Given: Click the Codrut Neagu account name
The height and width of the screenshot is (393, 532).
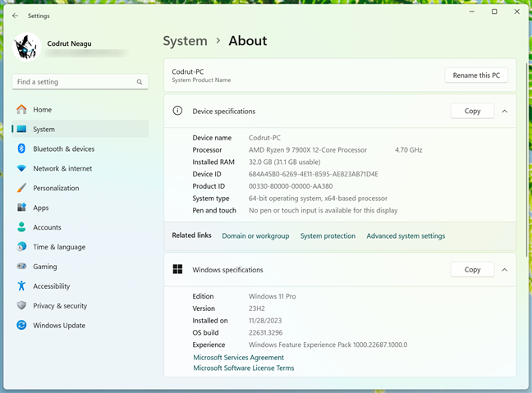Looking at the screenshot, I should point(69,43).
